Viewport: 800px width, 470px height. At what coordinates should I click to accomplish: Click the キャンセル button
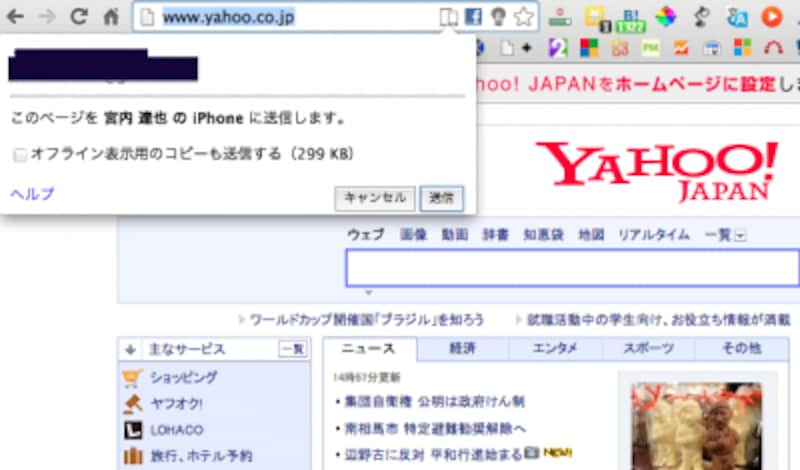point(374,198)
